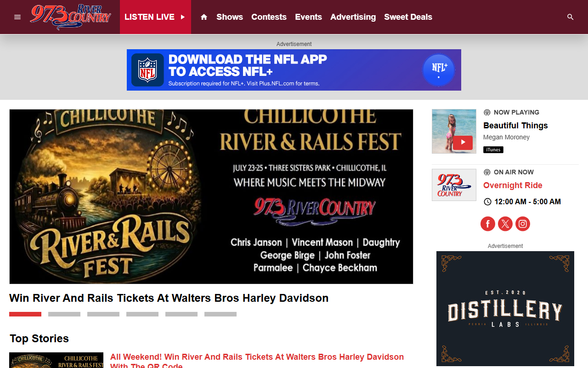Select the fifth carousel slide indicator
Viewport: 588px width, 368px height.
coord(181,314)
